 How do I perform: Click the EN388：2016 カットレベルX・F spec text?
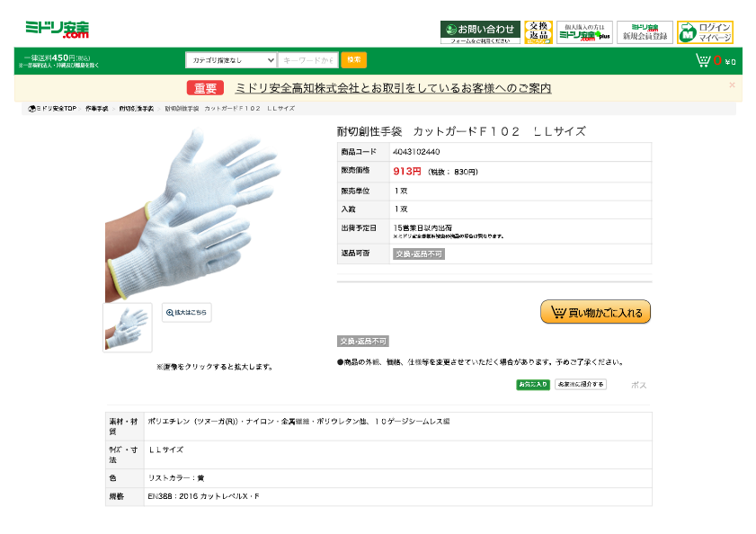click(x=203, y=496)
